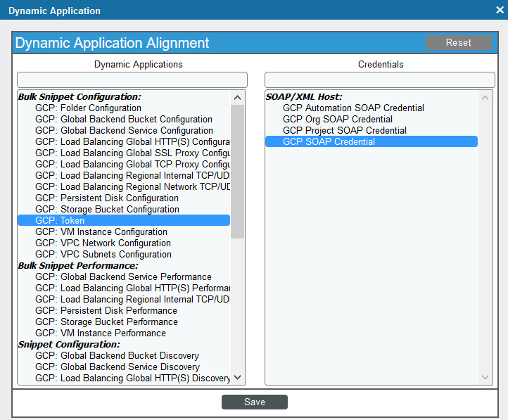Select Regional Internal TCP/UDP item under Bulk Snippet Performance
Image resolution: width=508 pixels, height=420 pixels.
124,299
